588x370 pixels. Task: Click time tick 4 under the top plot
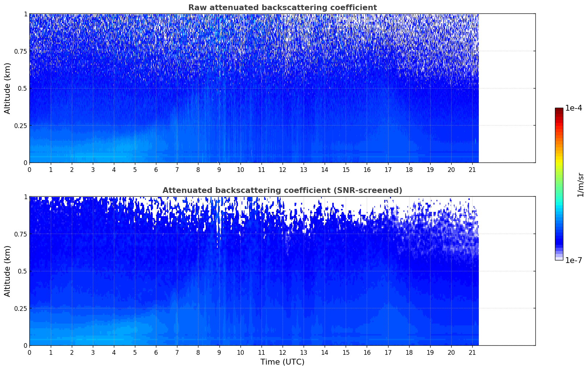114,169
